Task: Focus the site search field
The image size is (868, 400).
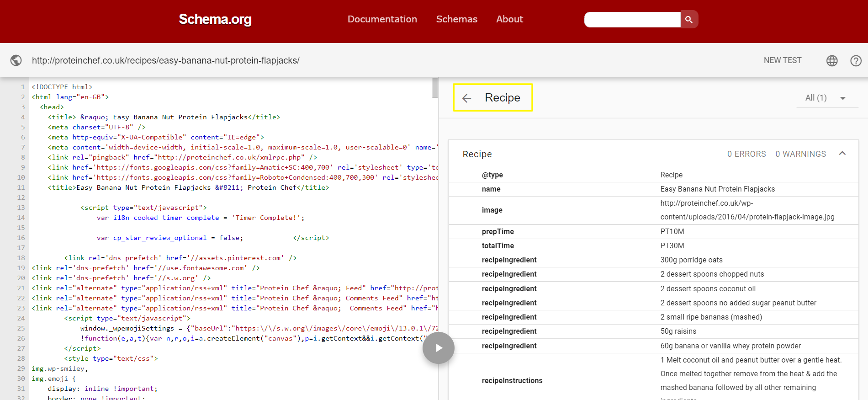Action: (x=632, y=19)
